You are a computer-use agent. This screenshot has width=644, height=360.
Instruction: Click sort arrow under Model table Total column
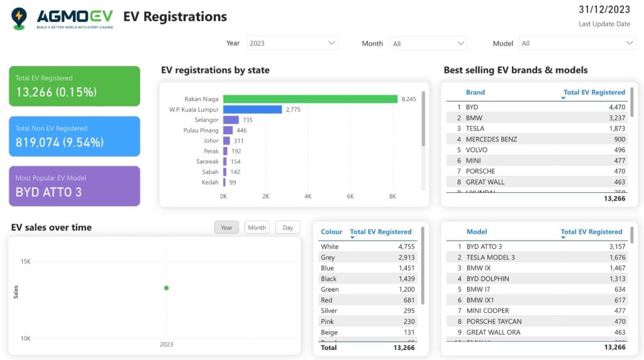click(x=563, y=238)
